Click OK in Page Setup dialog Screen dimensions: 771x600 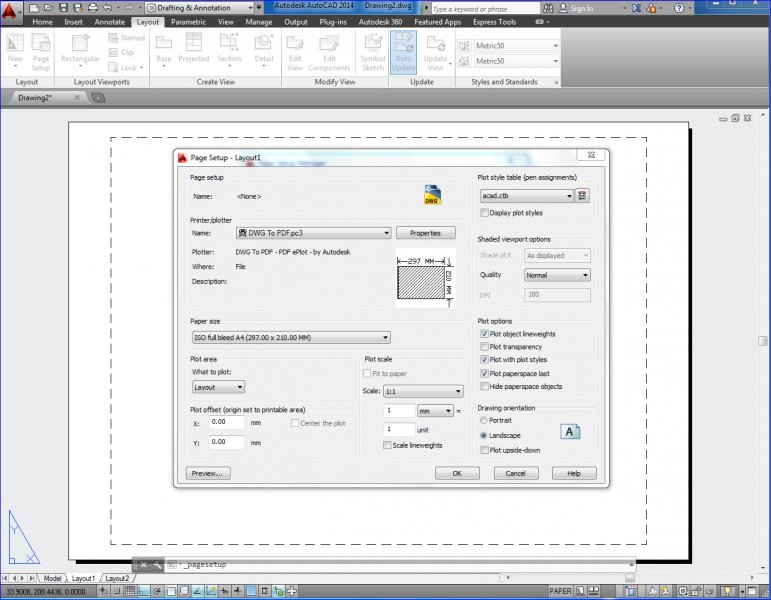[457, 474]
